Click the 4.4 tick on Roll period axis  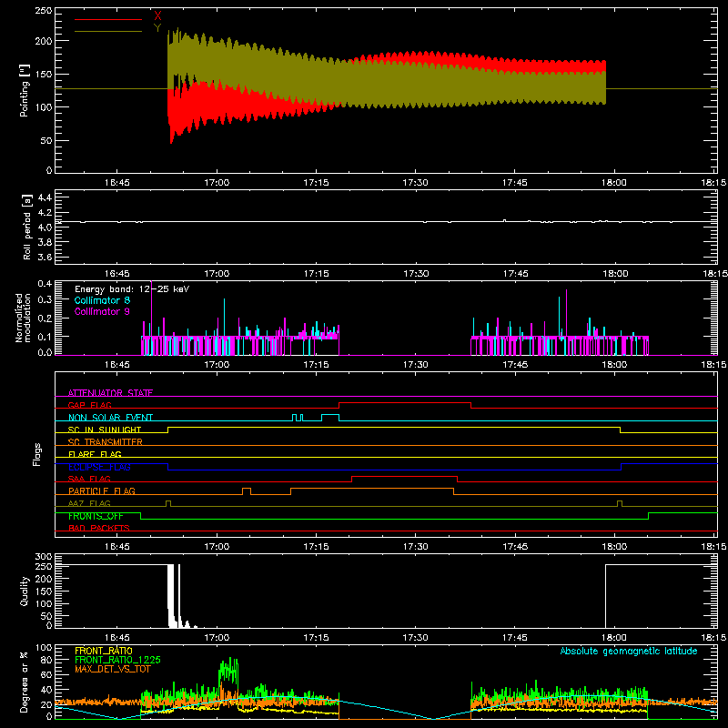tap(44, 197)
